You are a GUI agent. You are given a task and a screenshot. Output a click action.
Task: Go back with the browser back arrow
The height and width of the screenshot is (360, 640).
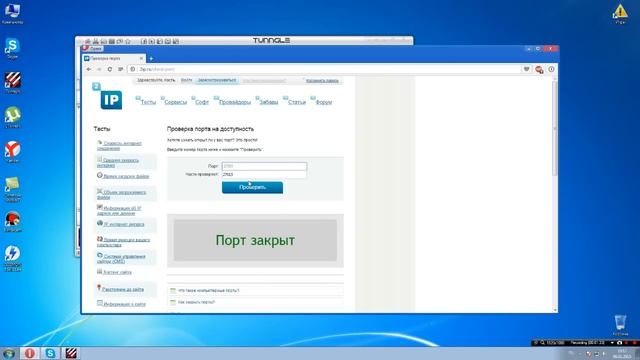point(89,69)
